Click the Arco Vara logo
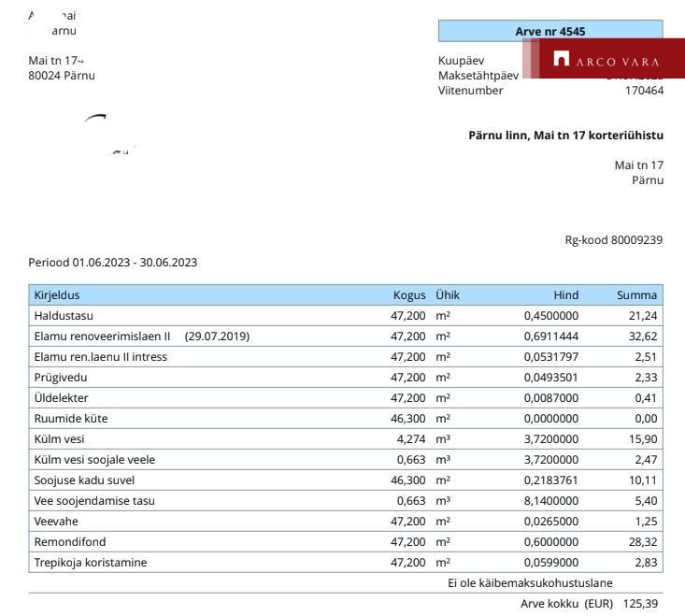The image size is (685, 616). click(x=606, y=59)
